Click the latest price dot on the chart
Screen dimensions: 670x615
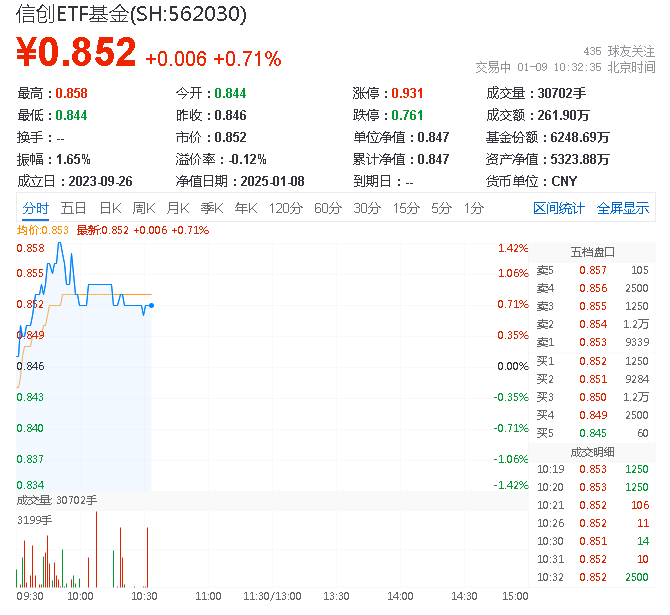[151, 306]
